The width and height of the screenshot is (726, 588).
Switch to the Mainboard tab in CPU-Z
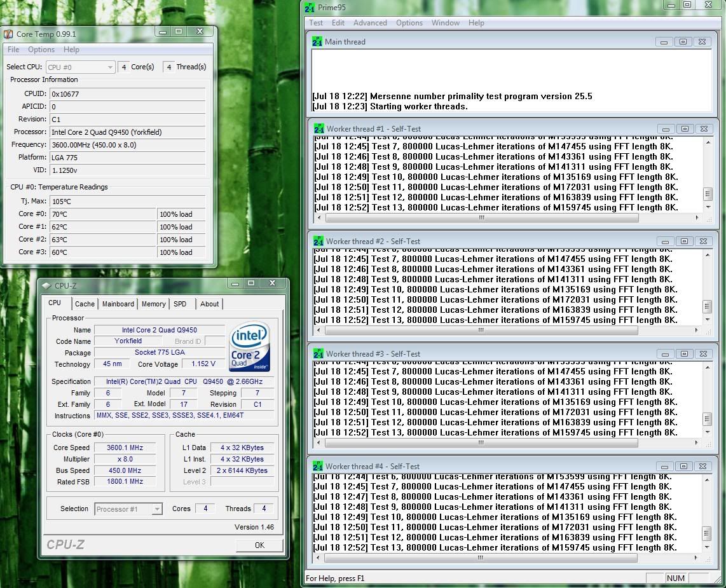coord(118,304)
